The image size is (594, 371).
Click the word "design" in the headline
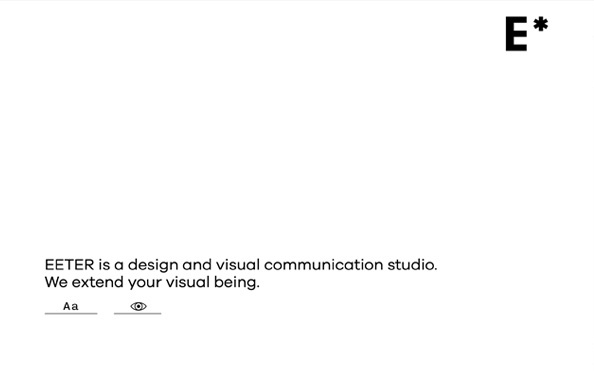point(153,266)
